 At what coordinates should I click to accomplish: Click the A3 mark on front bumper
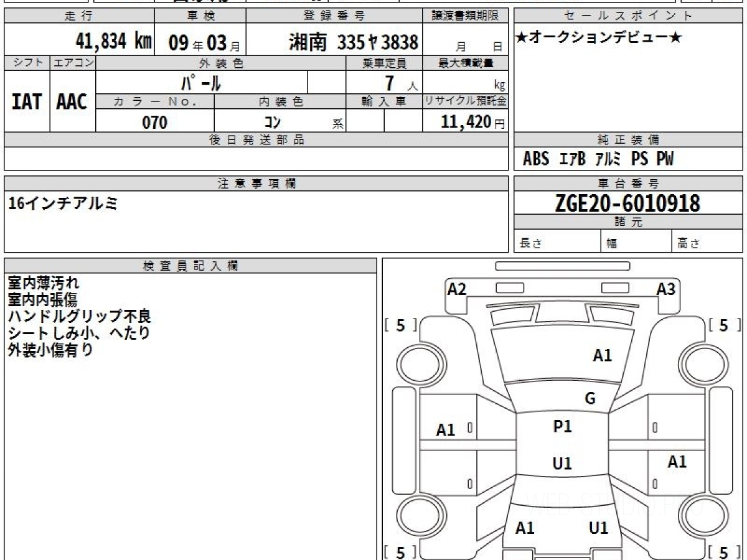pyautogui.click(x=666, y=289)
